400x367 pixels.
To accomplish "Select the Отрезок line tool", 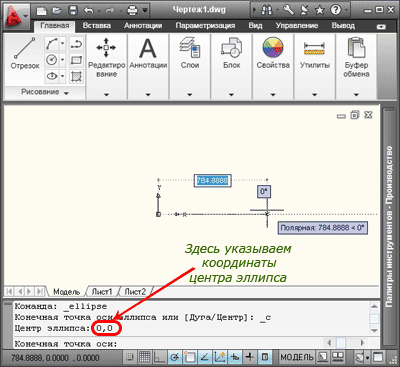I will pos(25,53).
